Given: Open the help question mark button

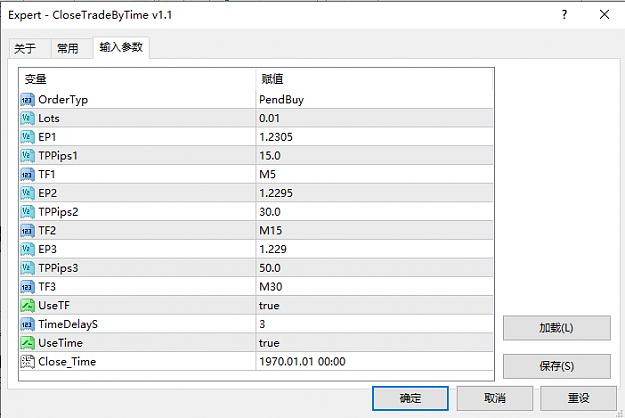Looking at the screenshot, I should 564,15.
